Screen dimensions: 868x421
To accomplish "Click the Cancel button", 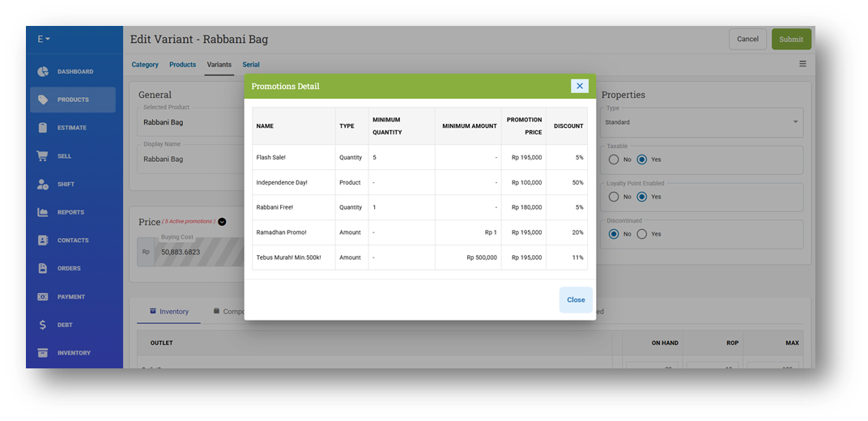I will click(x=747, y=40).
